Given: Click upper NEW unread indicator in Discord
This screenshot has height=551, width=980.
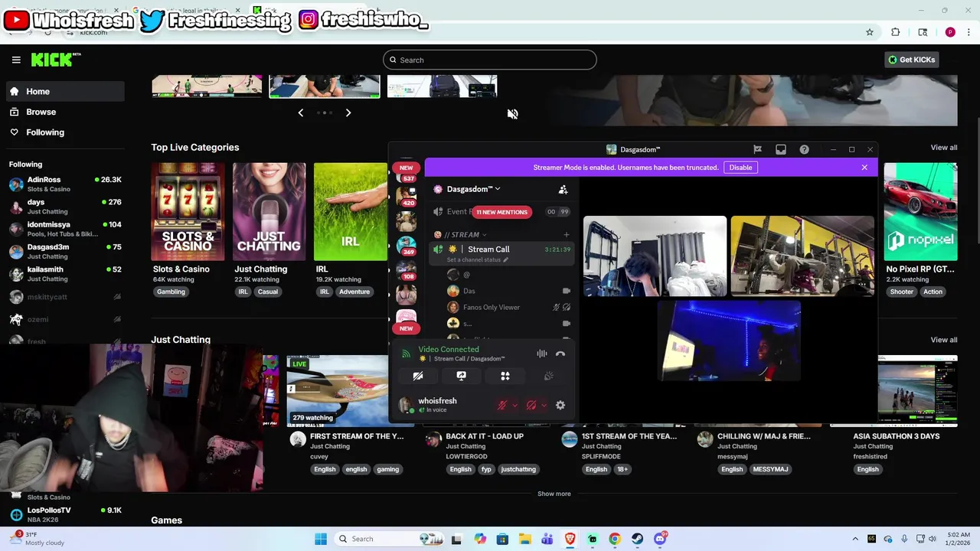Looking at the screenshot, I should pyautogui.click(x=406, y=168).
